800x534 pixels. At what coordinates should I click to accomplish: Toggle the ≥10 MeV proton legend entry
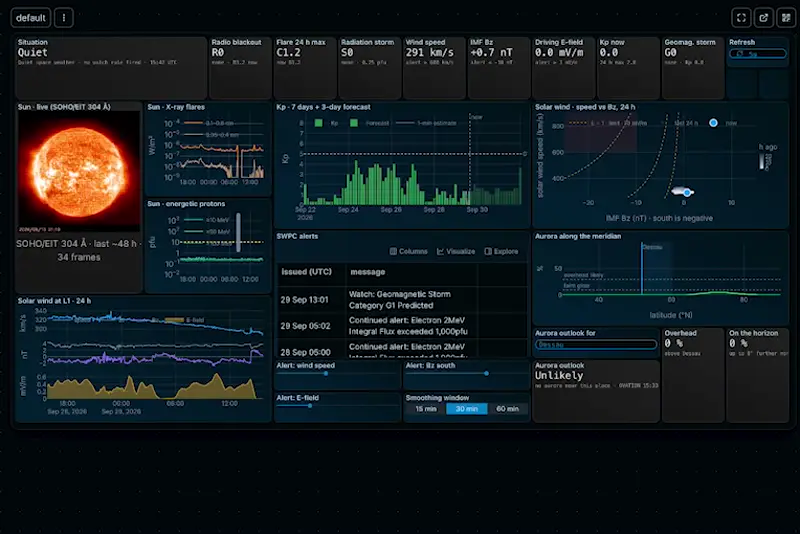coord(207,220)
